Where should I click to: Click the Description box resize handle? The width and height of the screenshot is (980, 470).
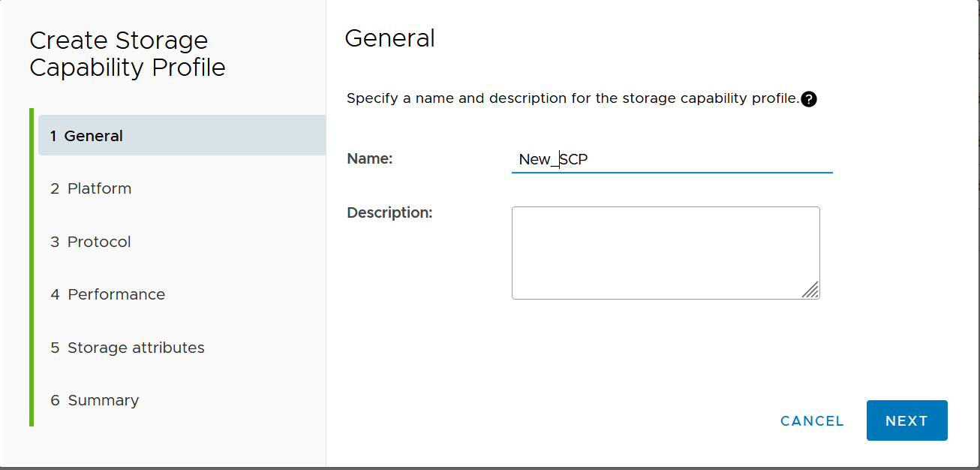click(x=810, y=290)
